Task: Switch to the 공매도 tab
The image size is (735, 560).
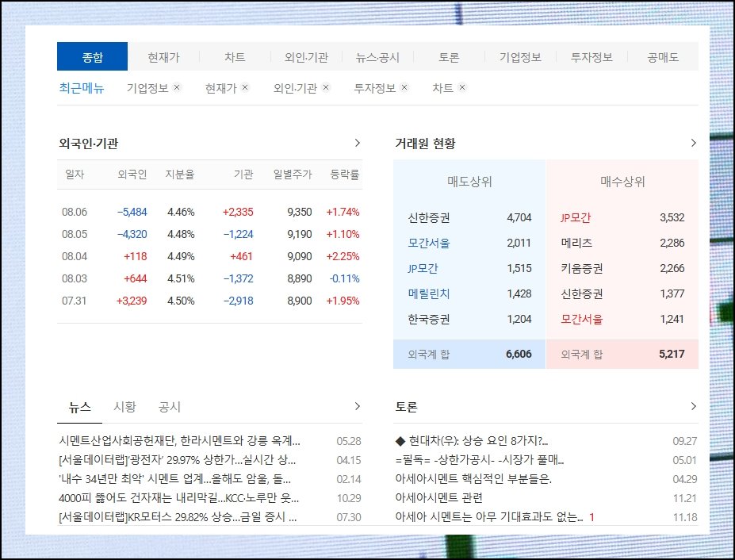Action: click(x=663, y=57)
